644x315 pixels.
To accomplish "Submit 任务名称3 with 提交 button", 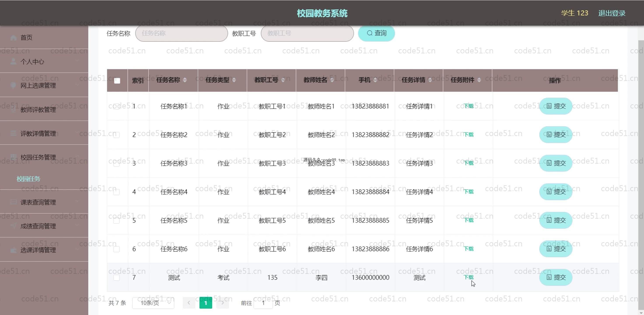I will click(x=556, y=163).
